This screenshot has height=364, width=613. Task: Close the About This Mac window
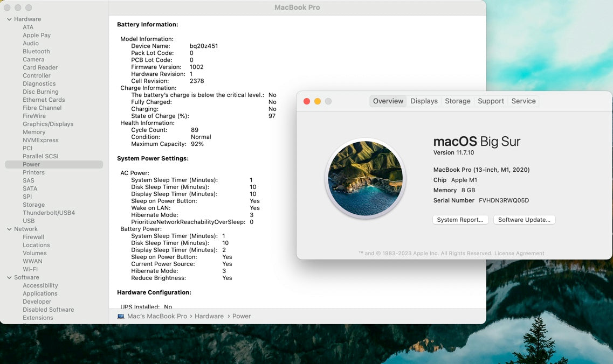point(307,101)
